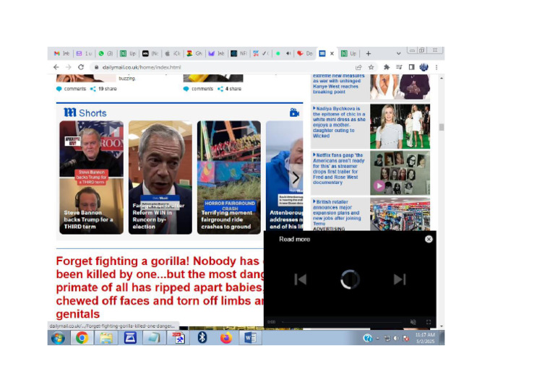Open the clock showing 11:17 AM
The width and height of the screenshot is (555, 392).
point(425,338)
